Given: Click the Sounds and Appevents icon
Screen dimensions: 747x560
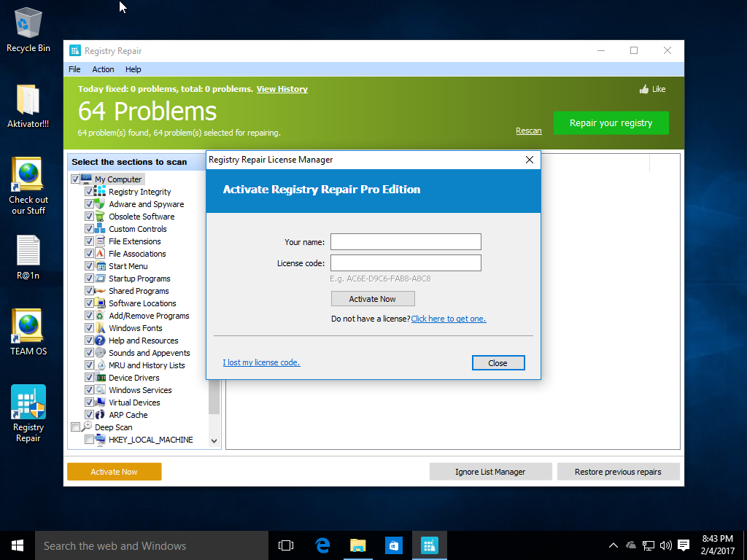Looking at the screenshot, I should point(100,352).
